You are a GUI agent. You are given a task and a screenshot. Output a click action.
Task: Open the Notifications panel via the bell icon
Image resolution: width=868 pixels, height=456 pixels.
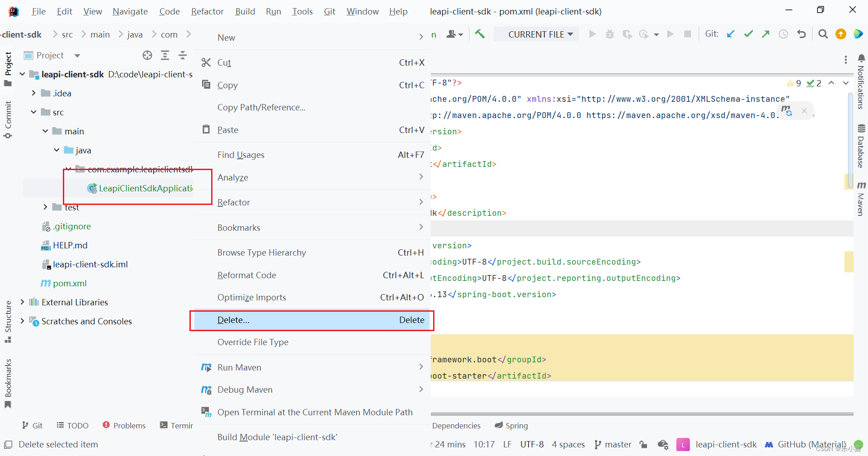coord(861,58)
